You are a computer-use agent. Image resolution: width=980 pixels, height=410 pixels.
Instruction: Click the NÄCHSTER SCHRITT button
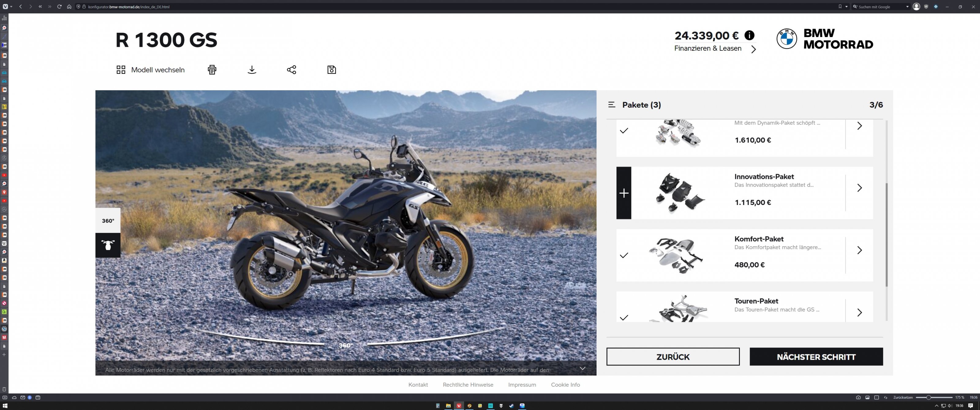click(x=816, y=356)
